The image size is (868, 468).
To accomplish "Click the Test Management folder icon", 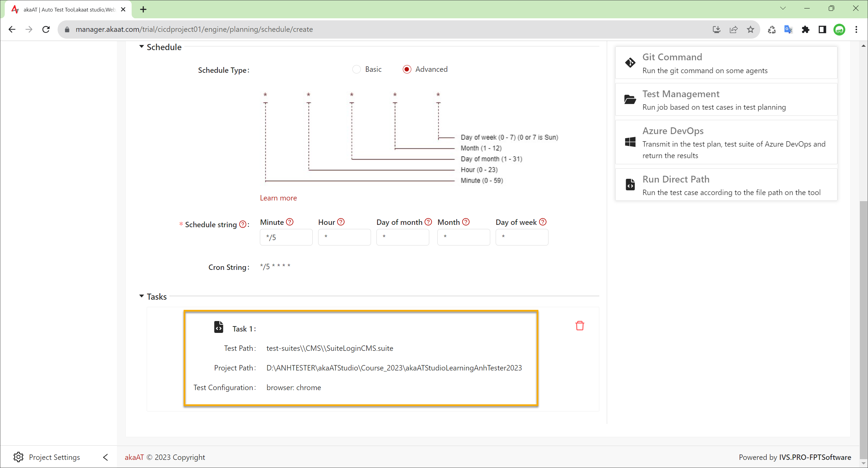I will (x=630, y=100).
